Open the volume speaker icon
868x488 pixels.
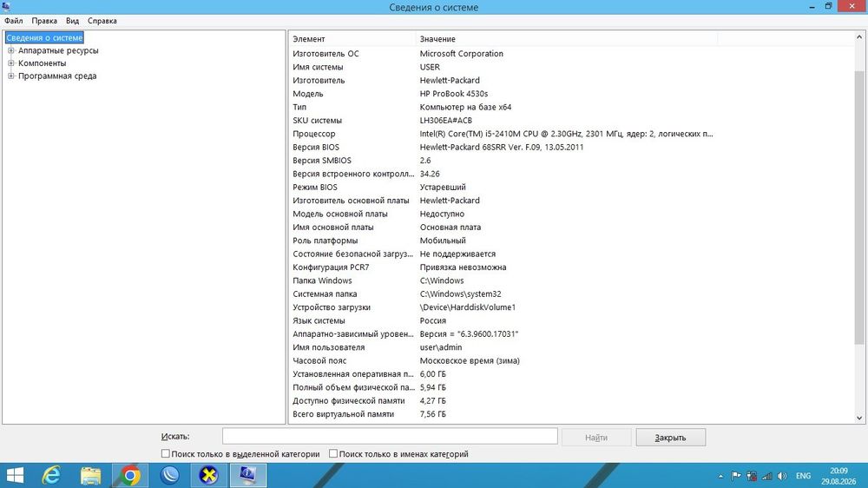(782, 476)
